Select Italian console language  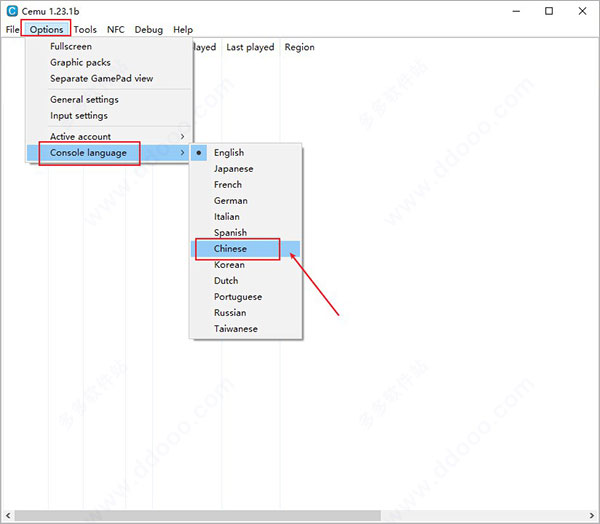[246, 217]
